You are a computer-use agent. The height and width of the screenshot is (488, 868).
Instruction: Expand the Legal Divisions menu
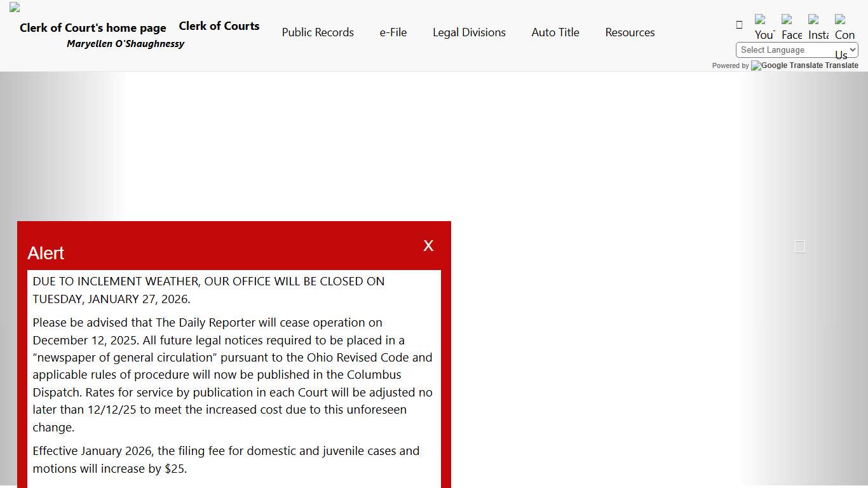click(469, 32)
